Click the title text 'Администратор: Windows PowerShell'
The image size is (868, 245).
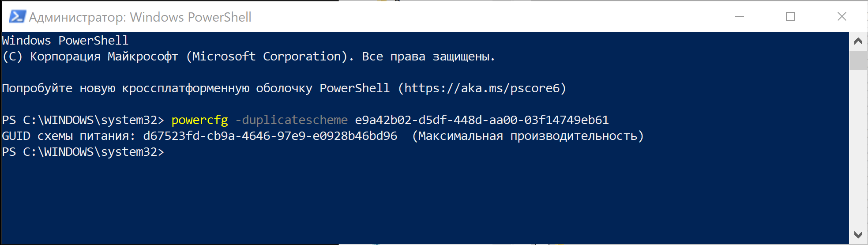[140, 17]
